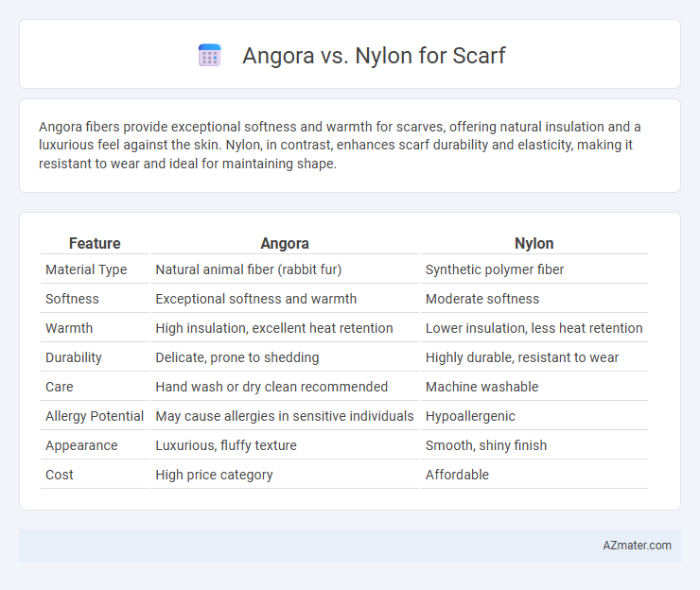Select the Material Type row label
The height and width of the screenshot is (590, 700).
[86, 269]
